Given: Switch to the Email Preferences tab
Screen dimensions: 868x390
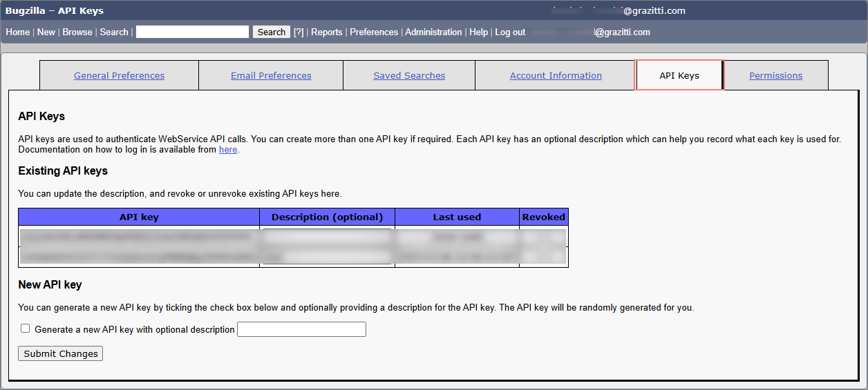Looking at the screenshot, I should 271,76.
